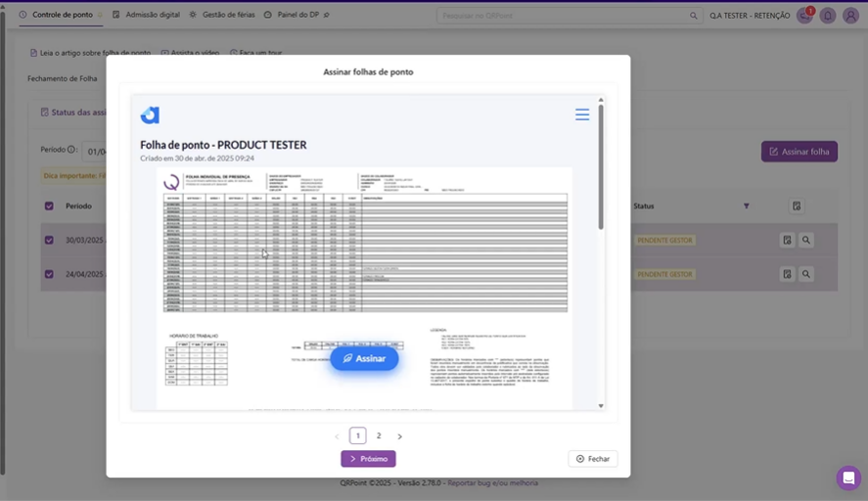Click the previous page pagination arrow
Viewport: 868px width, 501px height.
tap(337, 436)
